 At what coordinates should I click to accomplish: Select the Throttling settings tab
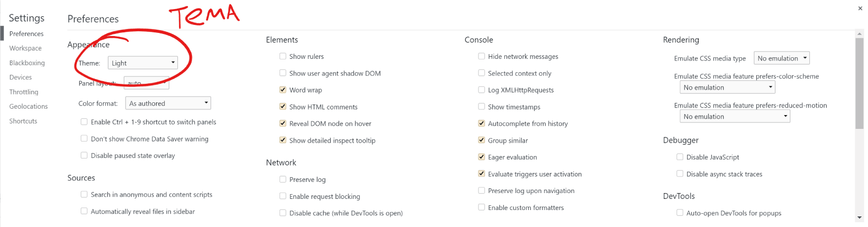[x=24, y=92]
